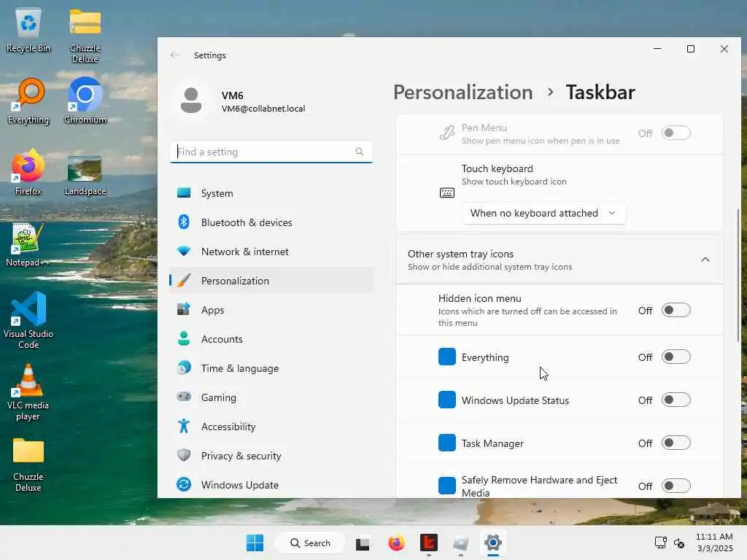Click the Settings gear on taskbar

tap(493, 542)
